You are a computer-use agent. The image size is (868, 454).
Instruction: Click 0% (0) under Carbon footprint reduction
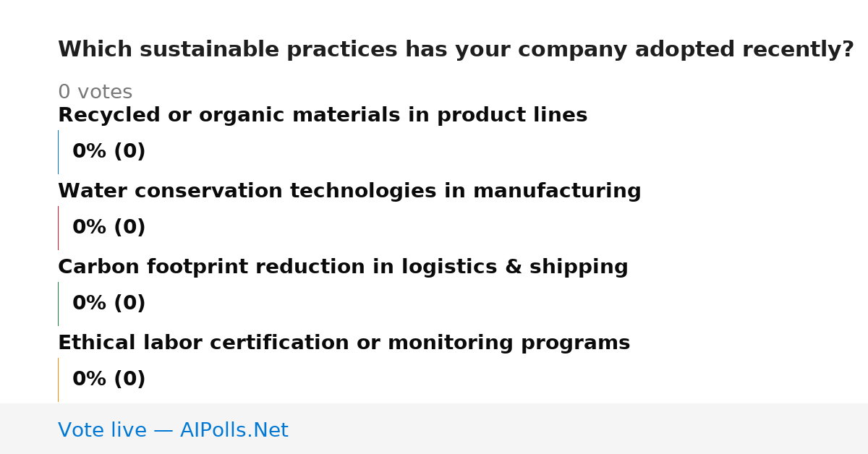tap(109, 304)
